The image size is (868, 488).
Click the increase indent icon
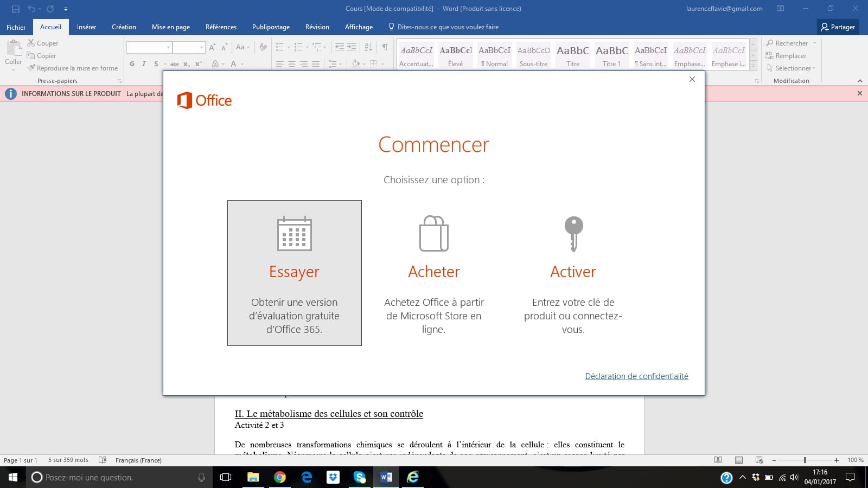[352, 48]
